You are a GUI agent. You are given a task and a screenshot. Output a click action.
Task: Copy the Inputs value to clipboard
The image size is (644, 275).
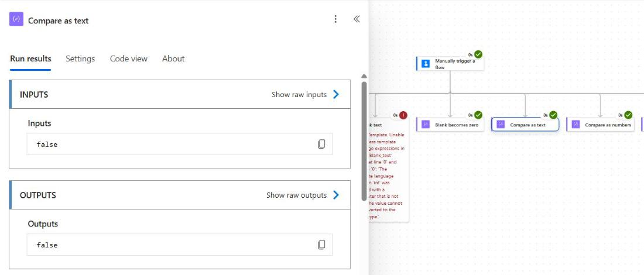point(321,144)
